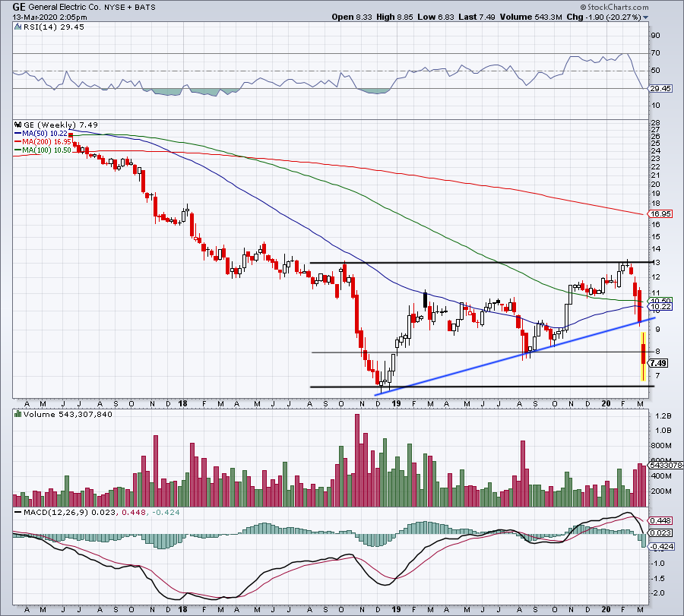Viewport: 684px width, 616px height.
Task: Click the -0.424 MACD histogram tag
Action: [661, 546]
